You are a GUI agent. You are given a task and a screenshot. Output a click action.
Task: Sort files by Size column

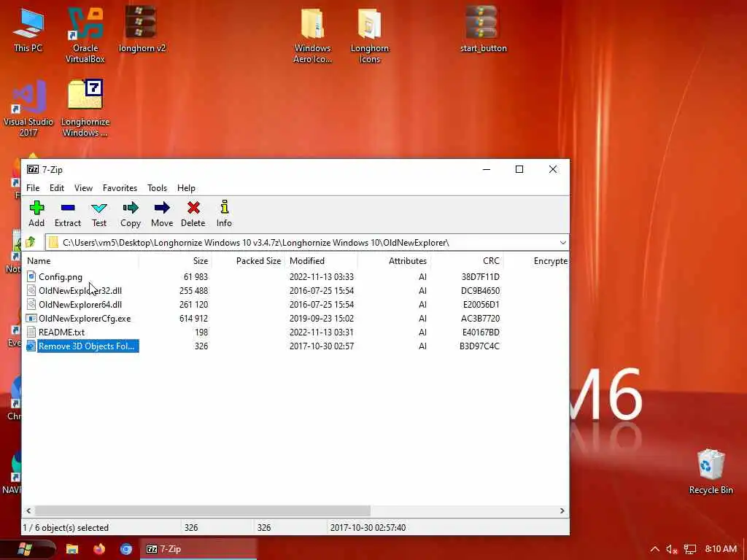(x=175, y=261)
